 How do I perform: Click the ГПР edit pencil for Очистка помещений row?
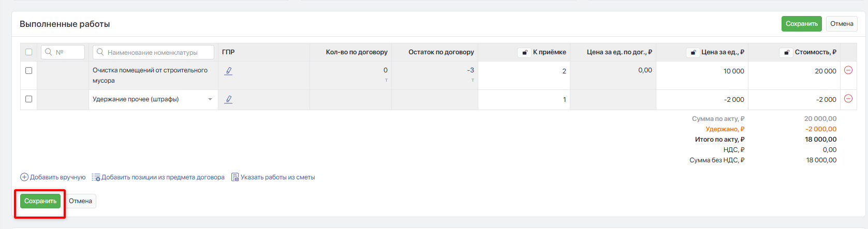click(x=228, y=71)
